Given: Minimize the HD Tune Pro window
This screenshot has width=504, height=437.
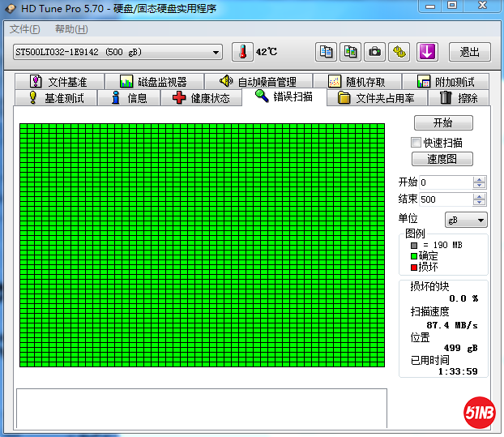Looking at the screenshot, I should (430, 6).
